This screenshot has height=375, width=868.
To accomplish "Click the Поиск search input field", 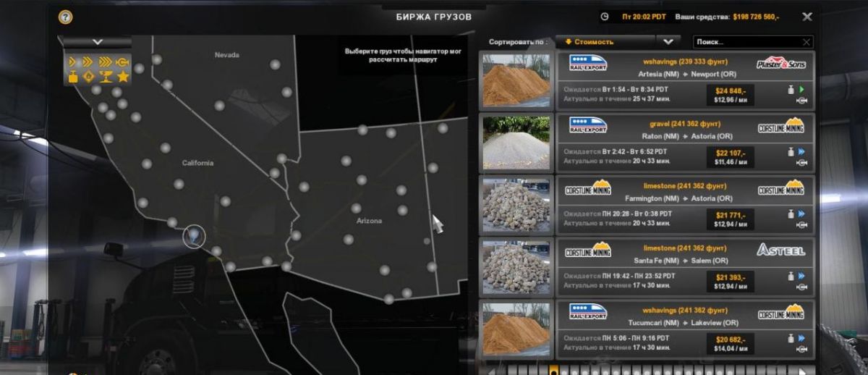I will pyautogui.click(x=746, y=42).
